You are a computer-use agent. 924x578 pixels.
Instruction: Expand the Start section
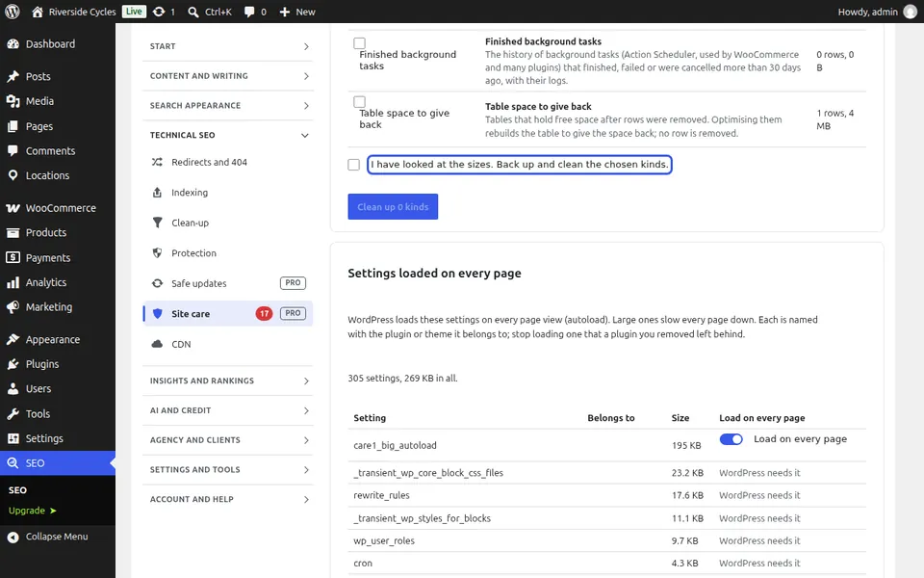coord(227,46)
